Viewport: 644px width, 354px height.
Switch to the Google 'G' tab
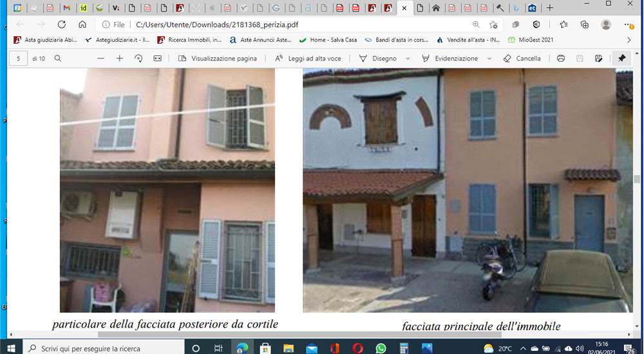[x=276, y=8]
